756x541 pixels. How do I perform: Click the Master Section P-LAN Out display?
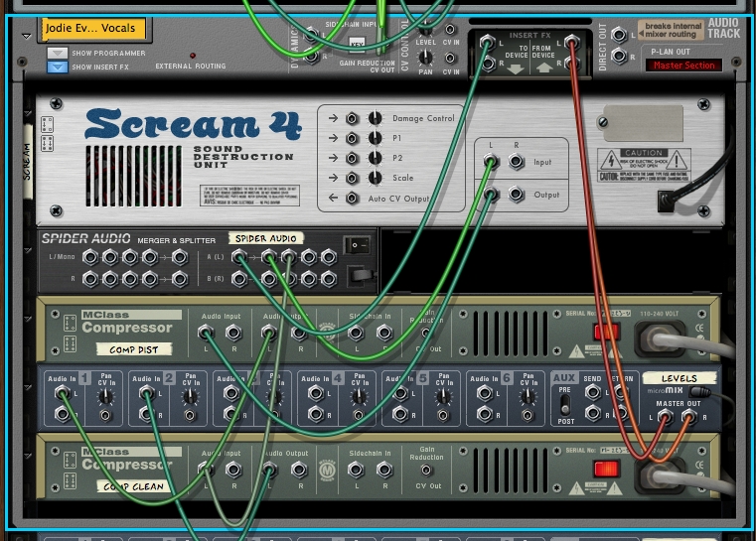click(683, 66)
